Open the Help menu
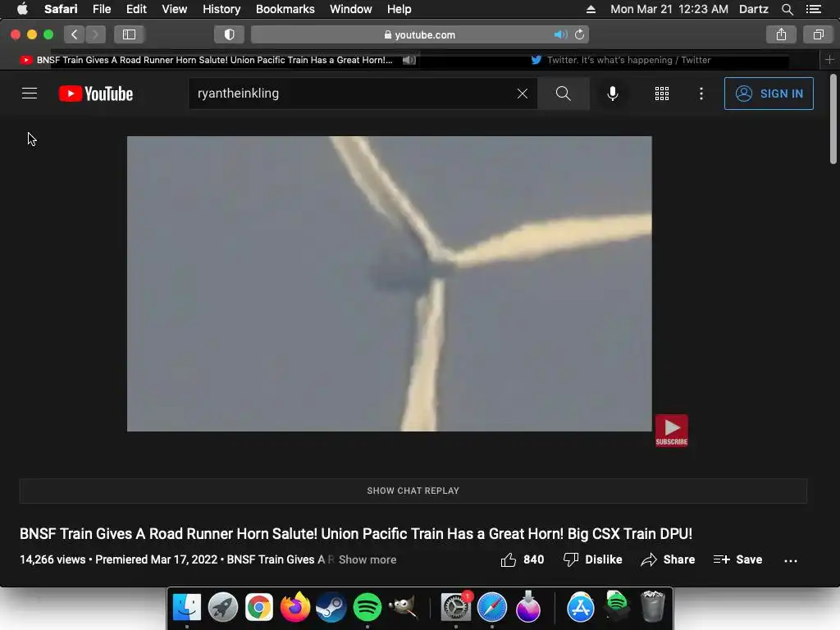 pyautogui.click(x=399, y=9)
